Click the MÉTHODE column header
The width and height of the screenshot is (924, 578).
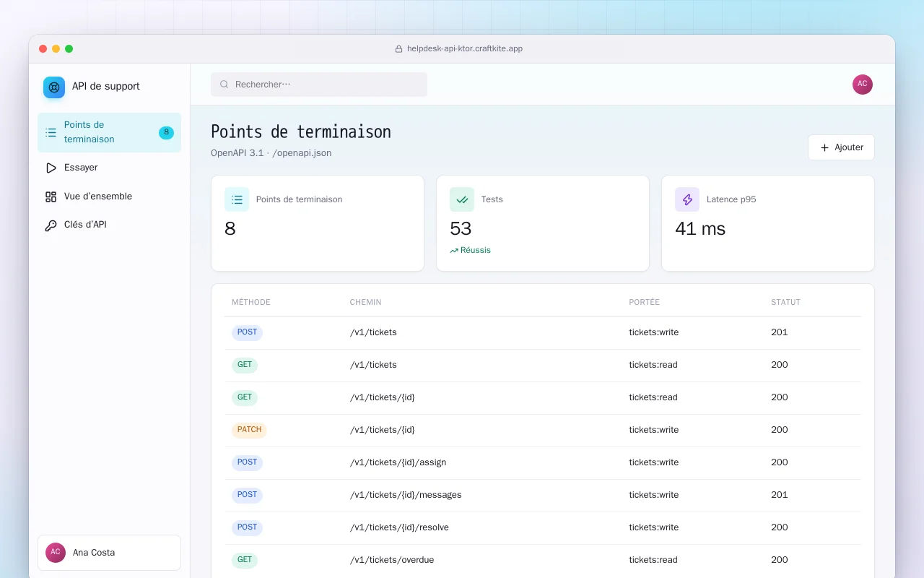coord(251,302)
